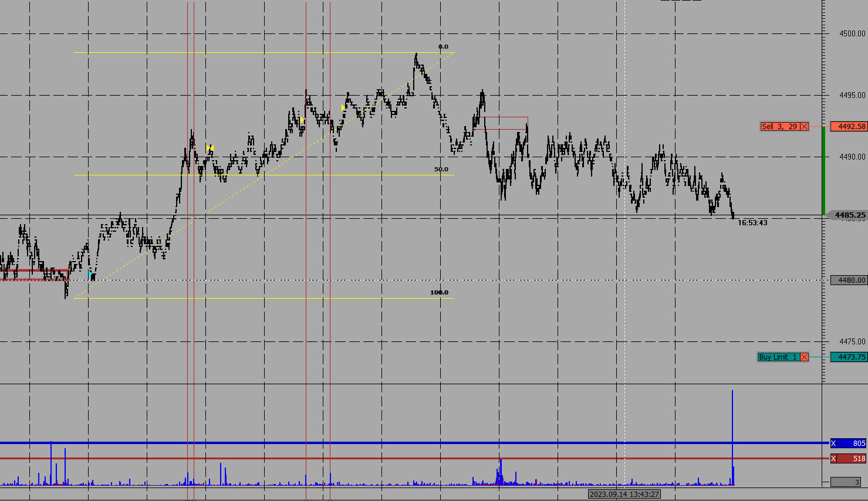Select the Sell 3, 29 order label
868x501 pixels.
point(779,127)
